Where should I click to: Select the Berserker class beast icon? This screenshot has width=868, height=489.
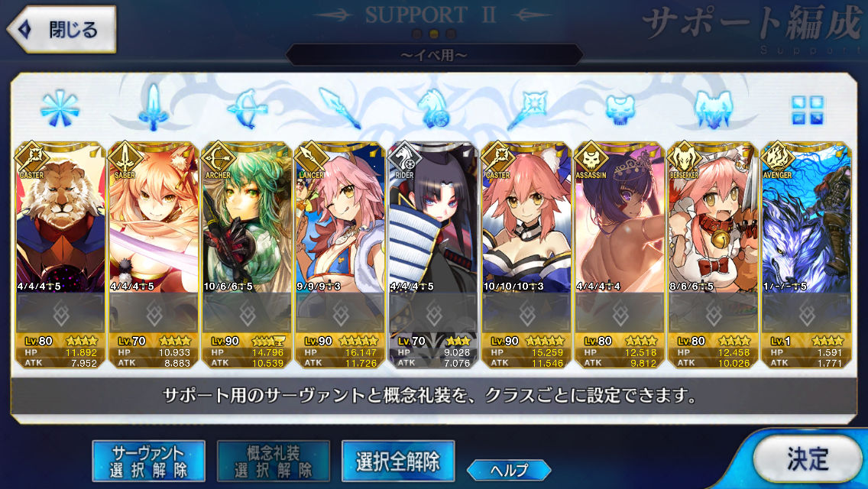click(x=713, y=109)
